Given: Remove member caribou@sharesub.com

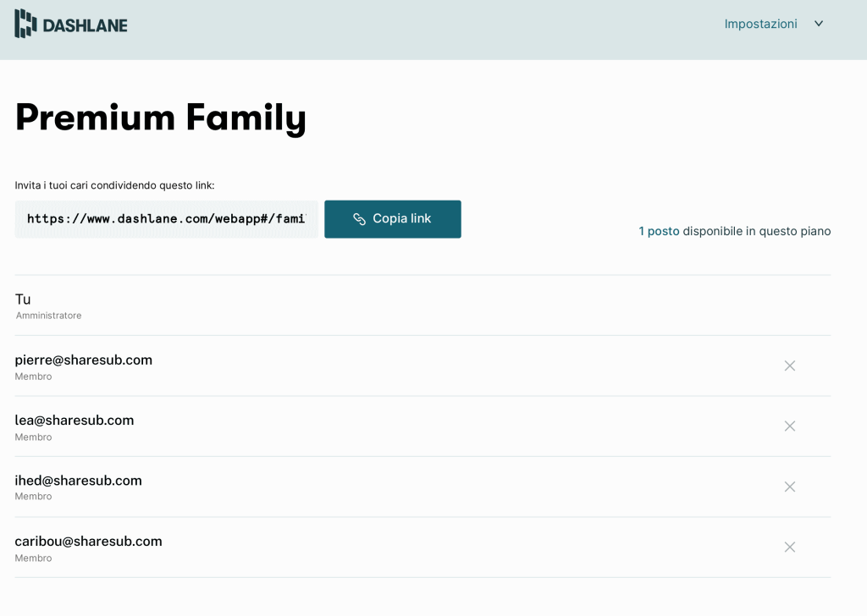Looking at the screenshot, I should [790, 547].
